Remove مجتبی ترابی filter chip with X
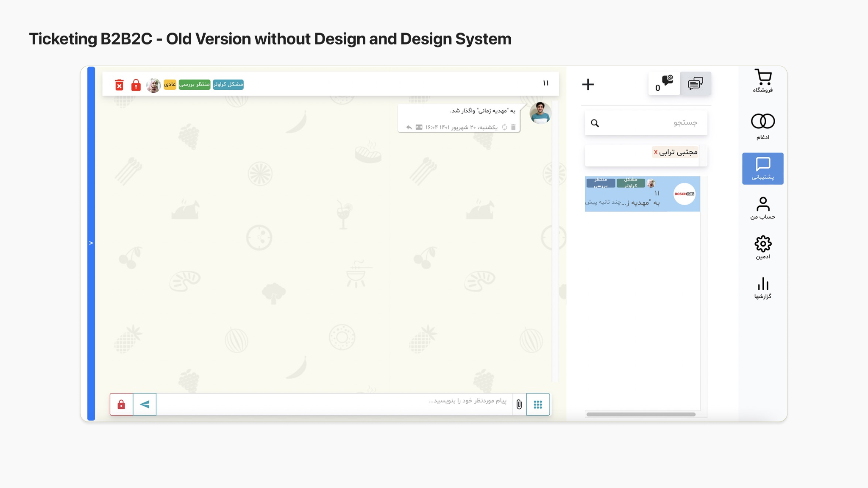The width and height of the screenshot is (868, 488). tap(656, 152)
